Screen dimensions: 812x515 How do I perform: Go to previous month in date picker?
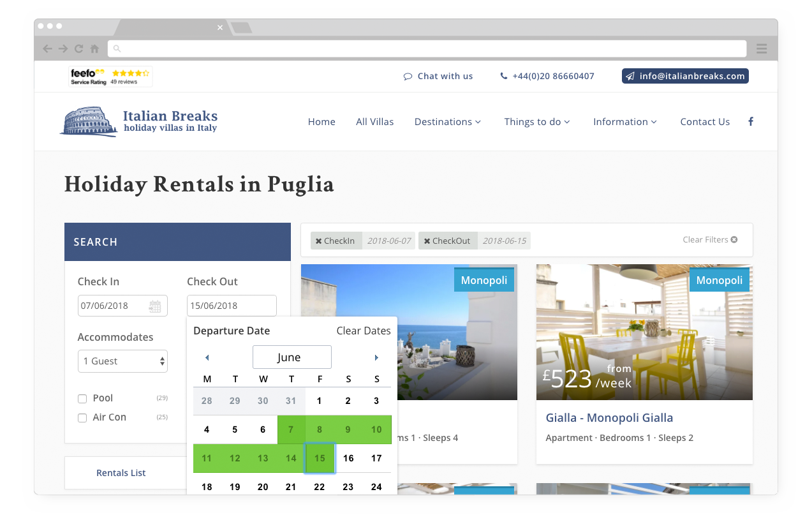coord(207,357)
